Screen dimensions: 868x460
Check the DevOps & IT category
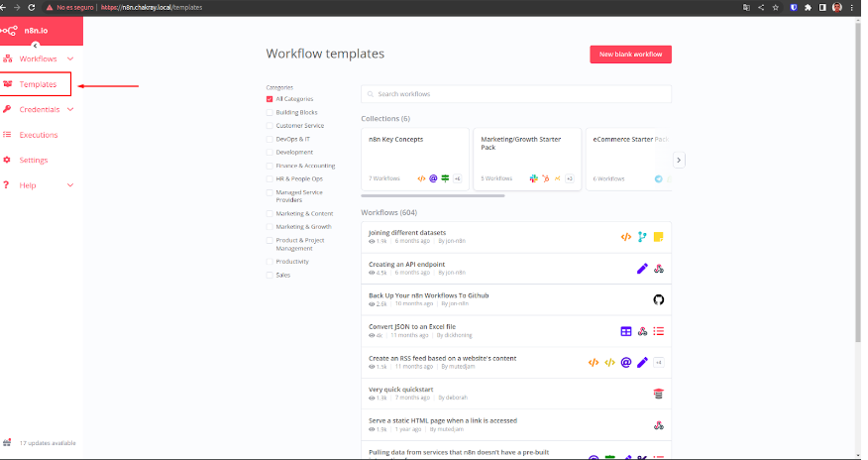[x=270, y=139]
